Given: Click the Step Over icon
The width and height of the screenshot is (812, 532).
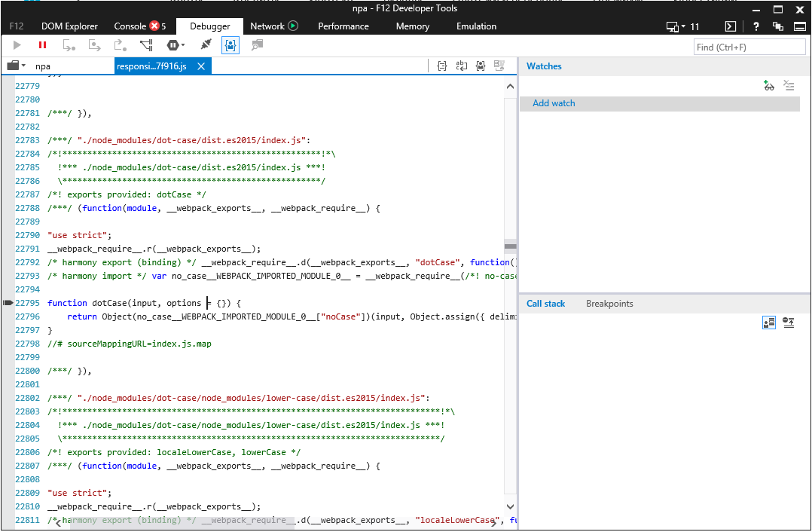Looking at the screenshot, I should click(94, 45).
